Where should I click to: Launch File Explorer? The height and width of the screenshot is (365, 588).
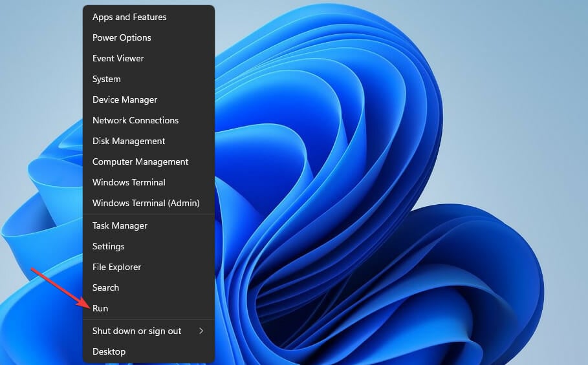(x=149, y=267)
